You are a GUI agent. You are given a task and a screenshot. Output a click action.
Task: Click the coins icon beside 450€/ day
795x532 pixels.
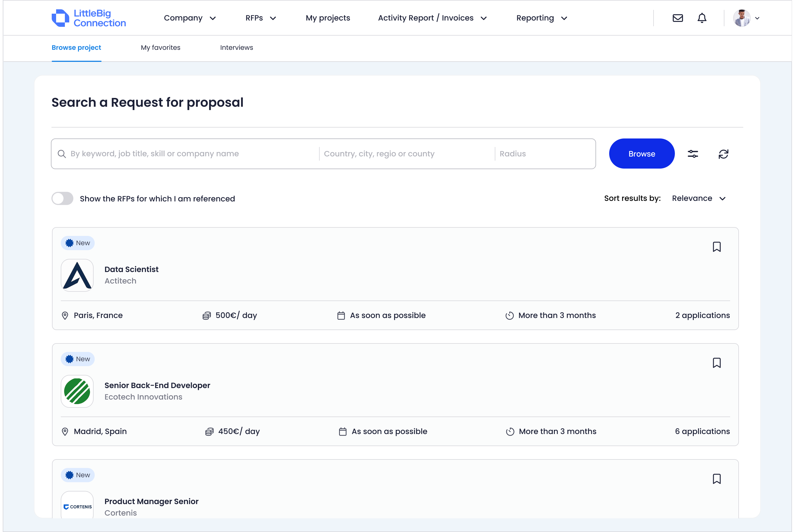[x=209, y=432]
